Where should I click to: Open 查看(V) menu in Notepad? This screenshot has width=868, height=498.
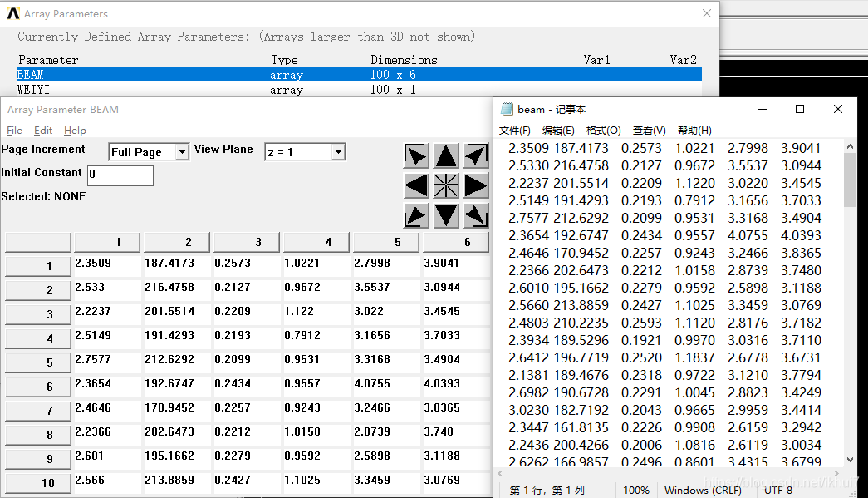click(x=650, y=131)
